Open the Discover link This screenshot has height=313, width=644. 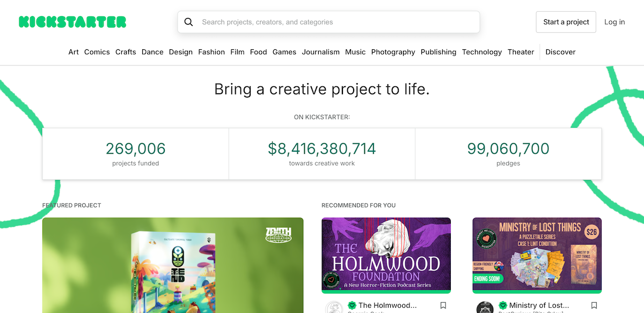coord(560,52)
